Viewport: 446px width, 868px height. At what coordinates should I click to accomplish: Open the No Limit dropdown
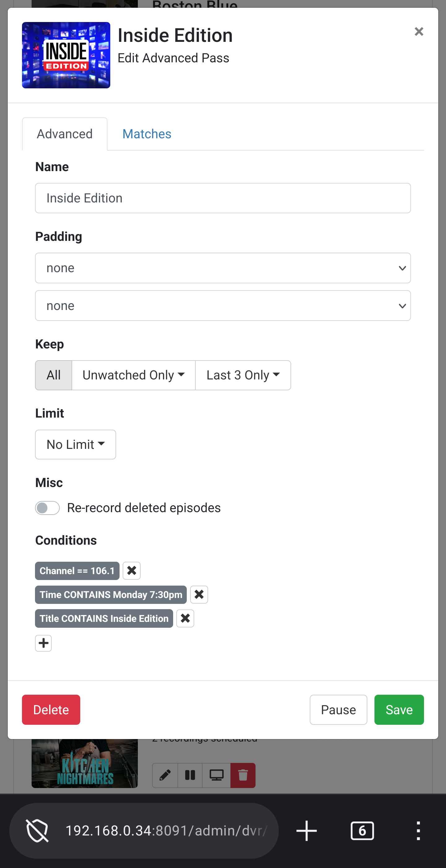75,445
